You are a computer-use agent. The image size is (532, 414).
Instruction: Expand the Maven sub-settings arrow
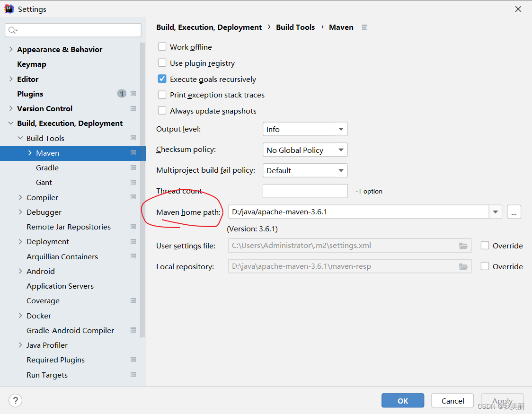(x=30, y=153)
